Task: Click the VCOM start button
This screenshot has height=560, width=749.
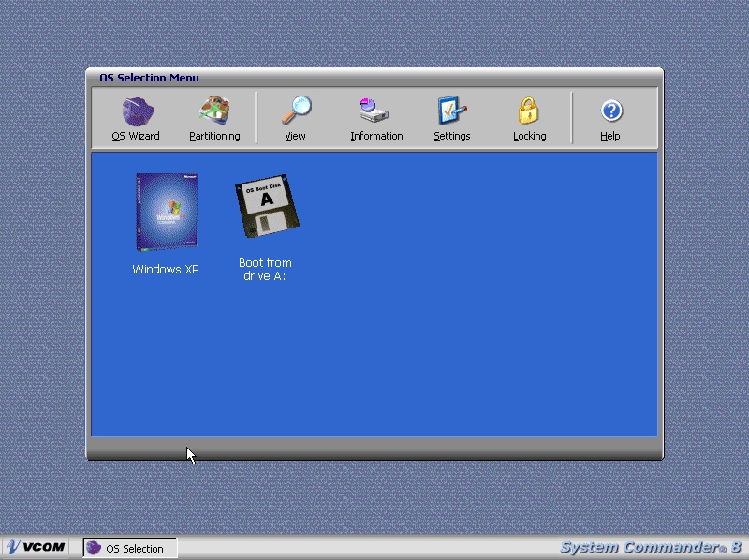Action: click(x=37, y=547)
